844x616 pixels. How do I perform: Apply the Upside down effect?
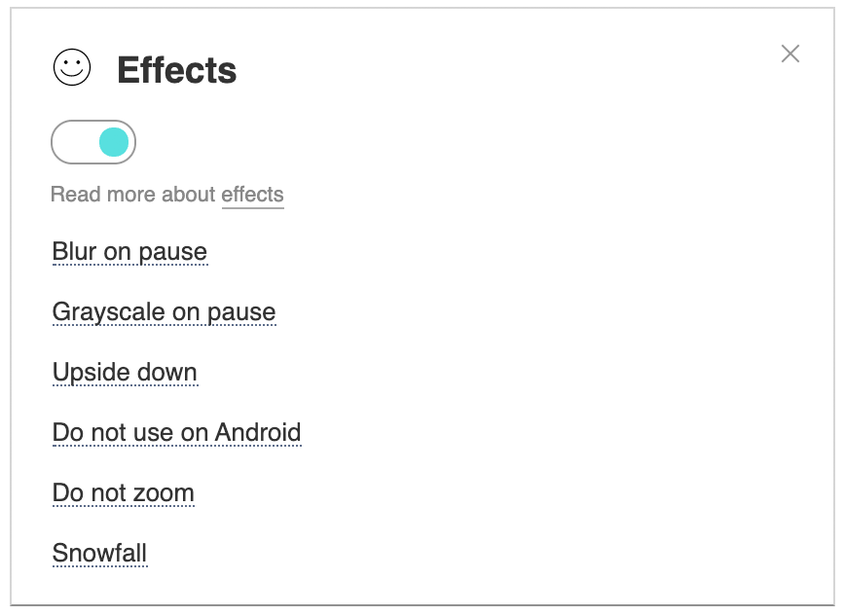pyautogui.click(x=125, y=373)
